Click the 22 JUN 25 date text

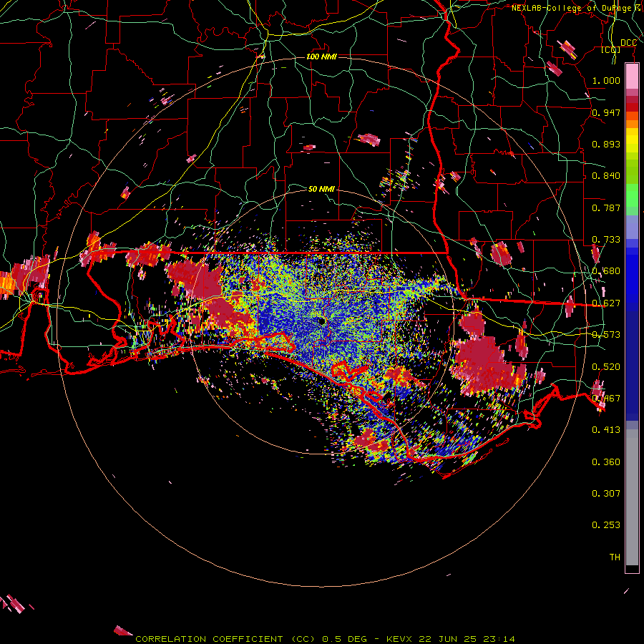[x=448, y=639]
